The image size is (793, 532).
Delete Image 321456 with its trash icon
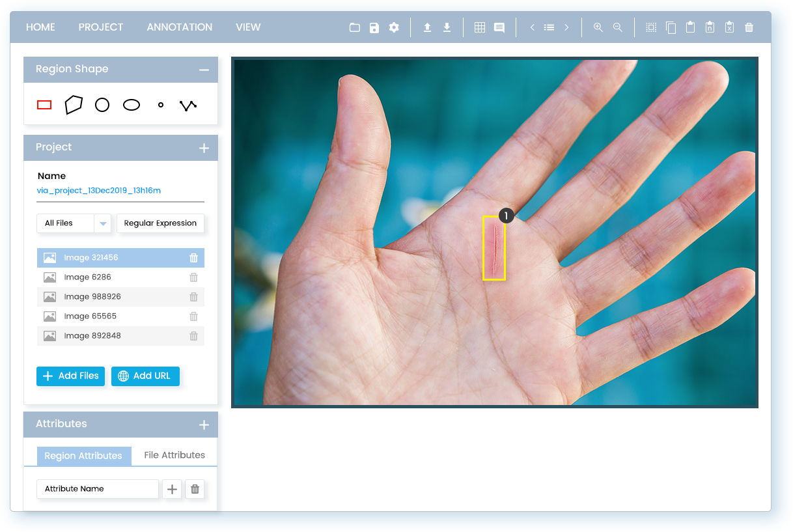(193, 258)
